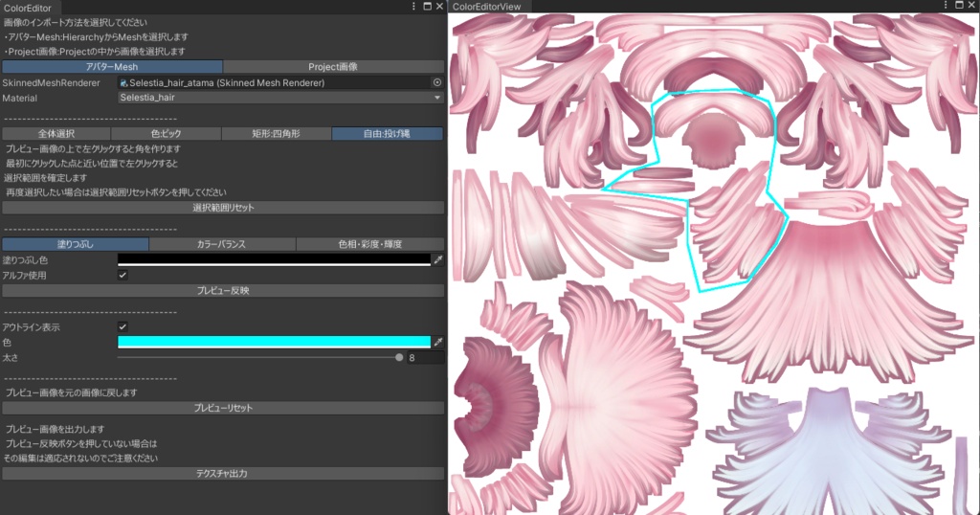Open the cyan outline 色 swatch
Viewport: 980px width, 515px height.
tap(274, 342)
